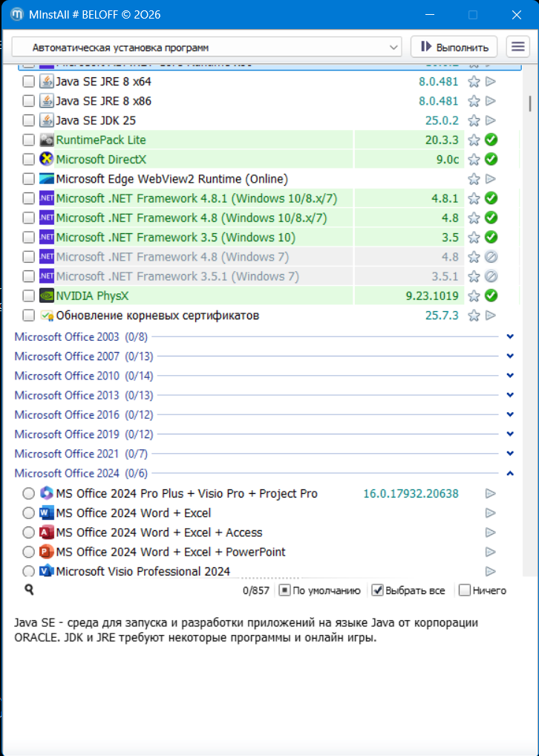Expand the Microsoft Office 2021 group

(511, 454)
